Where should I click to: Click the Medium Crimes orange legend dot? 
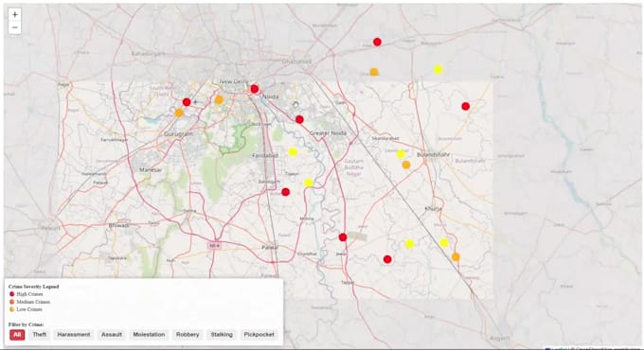(x=12, y=302)
